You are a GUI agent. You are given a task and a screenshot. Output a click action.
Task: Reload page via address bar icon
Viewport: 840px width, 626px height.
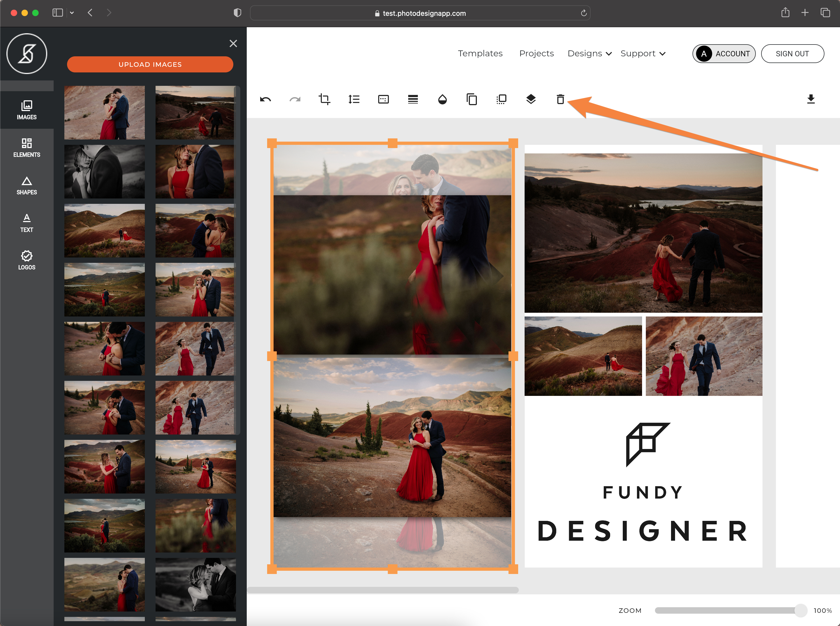(x=584, y=13)
